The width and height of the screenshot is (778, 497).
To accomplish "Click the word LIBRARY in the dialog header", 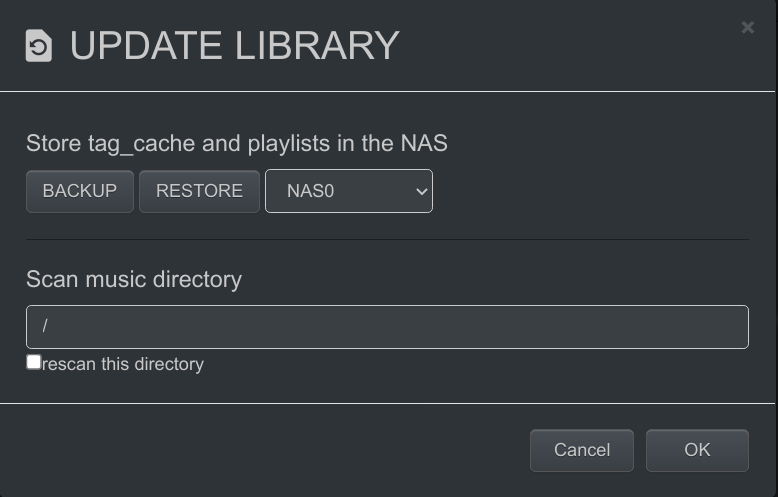I will (317, 46).
